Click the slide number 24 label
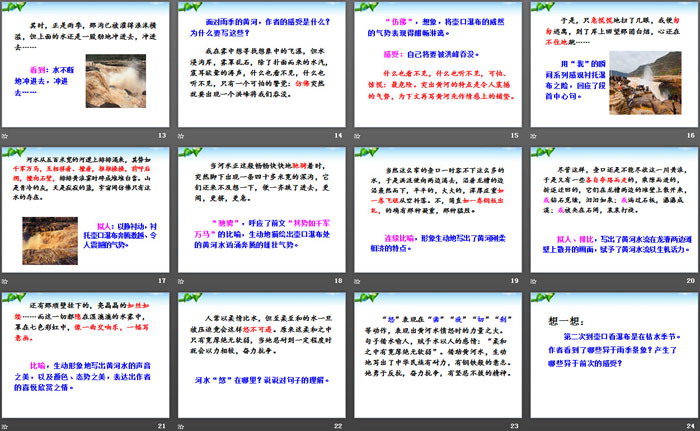 tap(689, 423)
